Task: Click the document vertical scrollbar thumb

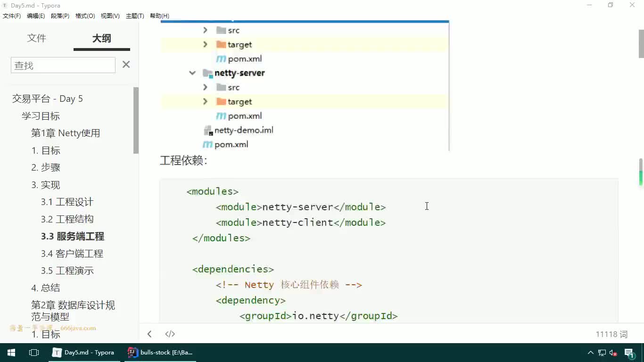Action: (641, 43)
